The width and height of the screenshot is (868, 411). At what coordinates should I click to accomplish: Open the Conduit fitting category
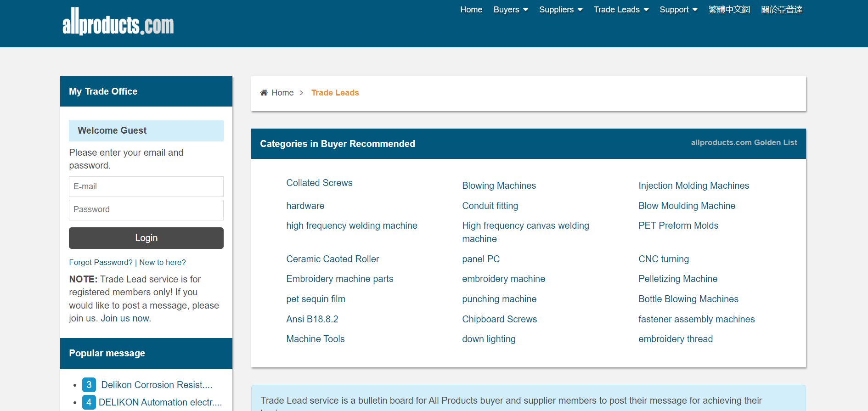[490, 206]
